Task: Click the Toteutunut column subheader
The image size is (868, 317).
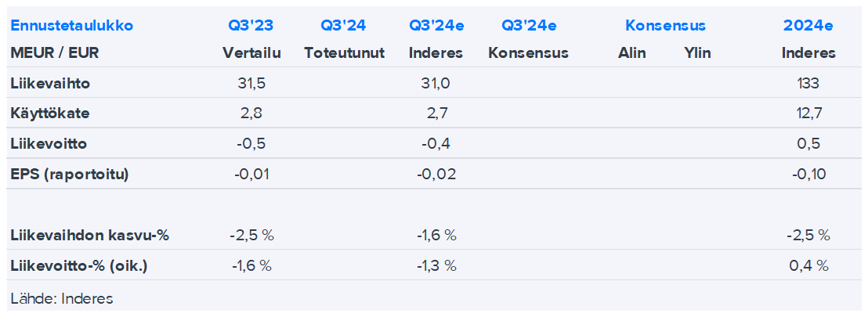Action: (344, 53)
